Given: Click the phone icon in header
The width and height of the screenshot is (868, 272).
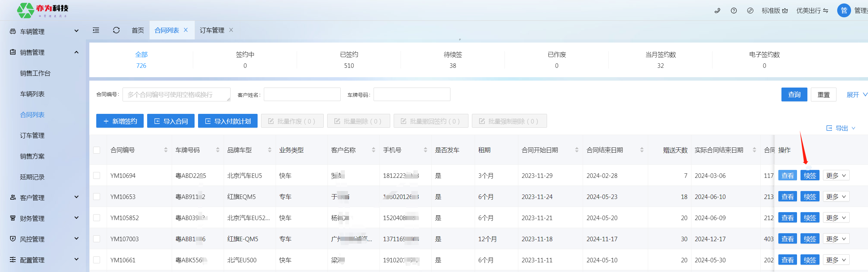Looking at the screenshot, I should [717, 11].
